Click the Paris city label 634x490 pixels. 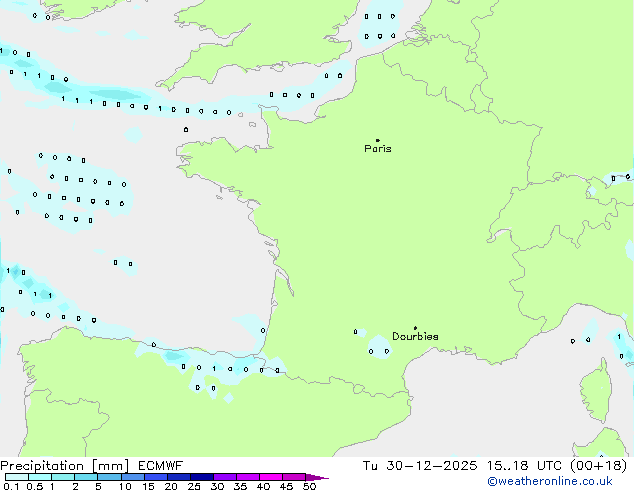378,149
